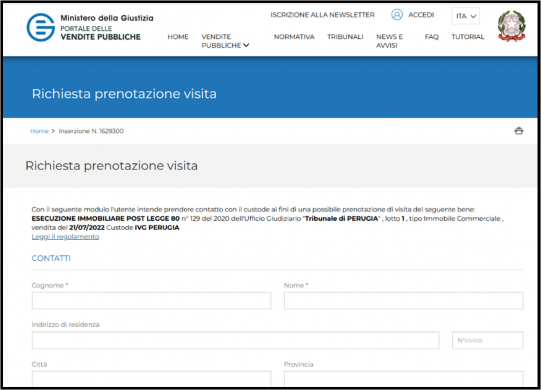Viewport: 541px width, 390px height.
Task: Click the Italian Republic emblem
Action: [511, 26]
